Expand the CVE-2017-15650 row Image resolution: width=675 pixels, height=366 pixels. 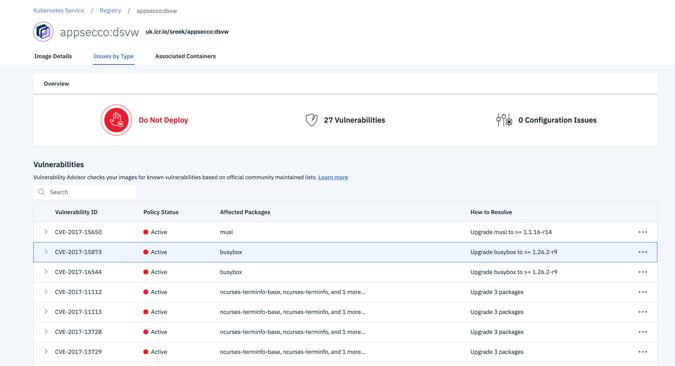(46, 232)
